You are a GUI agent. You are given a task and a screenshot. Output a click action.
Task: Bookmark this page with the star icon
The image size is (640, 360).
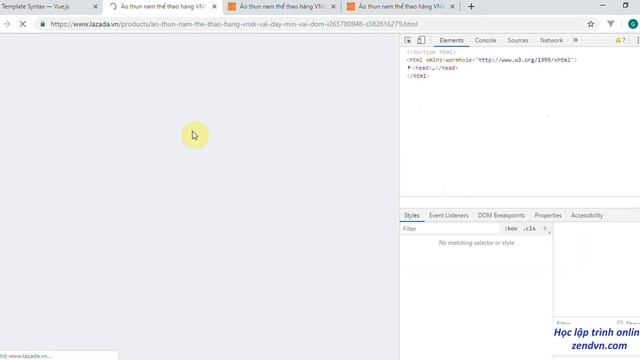(x=591, y=24)
